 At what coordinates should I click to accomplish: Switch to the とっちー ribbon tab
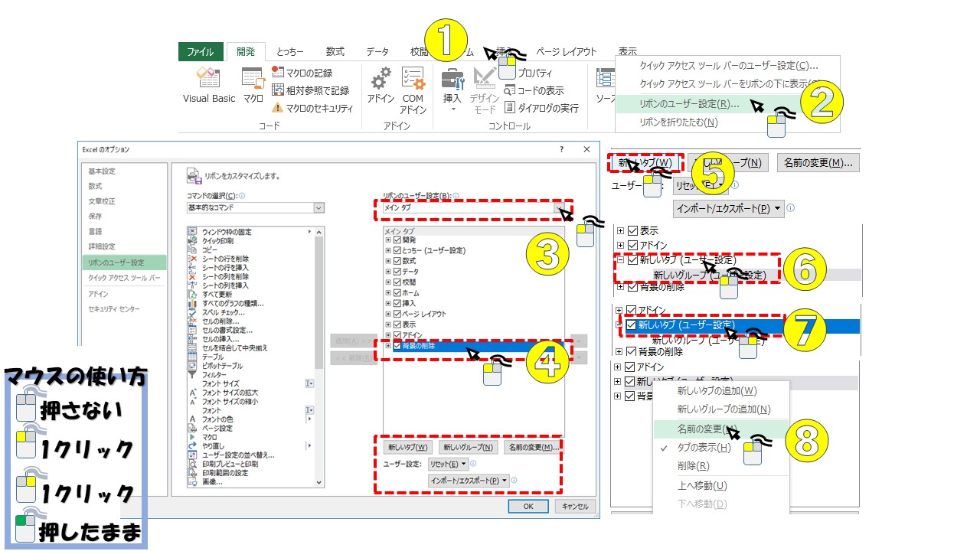tap(290, 52)
